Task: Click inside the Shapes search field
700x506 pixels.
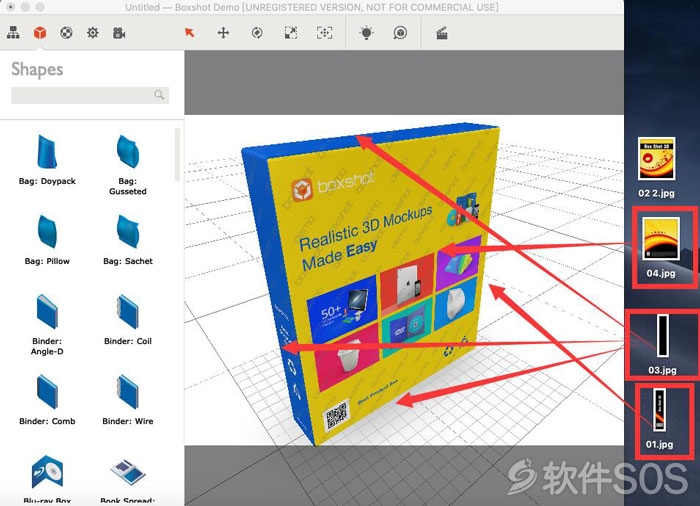Action: pos(90,95)
